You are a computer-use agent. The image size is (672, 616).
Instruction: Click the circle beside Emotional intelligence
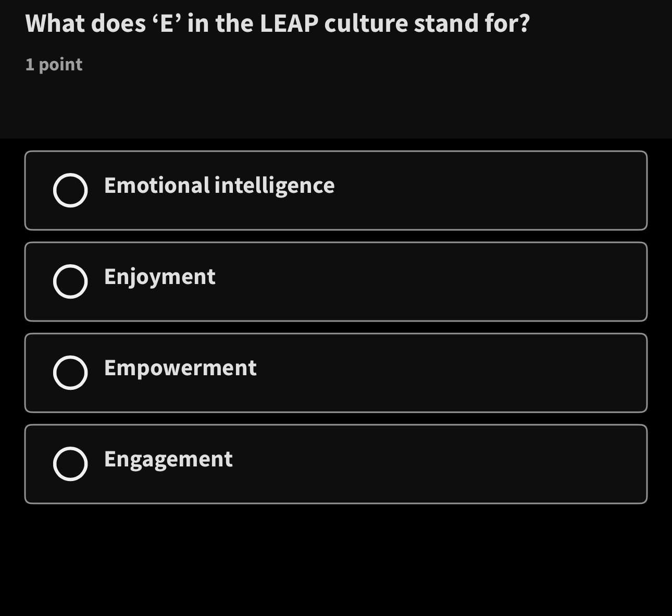coord(70,190)
